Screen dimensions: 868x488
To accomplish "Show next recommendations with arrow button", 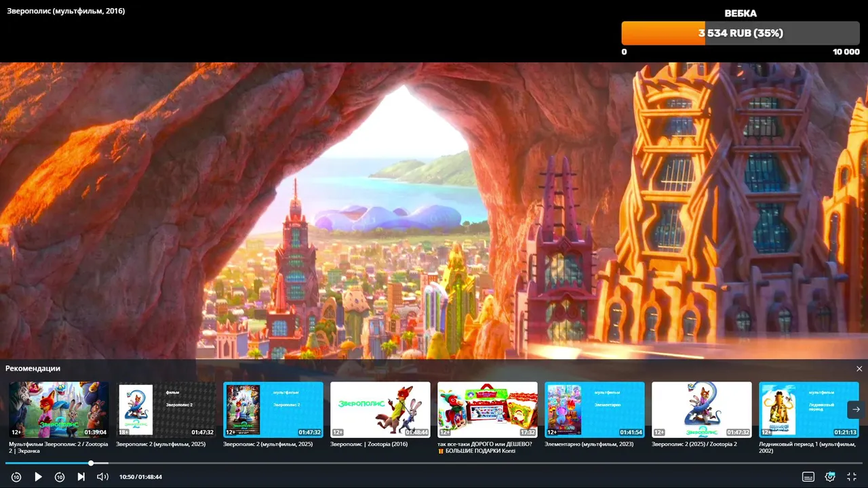I will [856, 409].
